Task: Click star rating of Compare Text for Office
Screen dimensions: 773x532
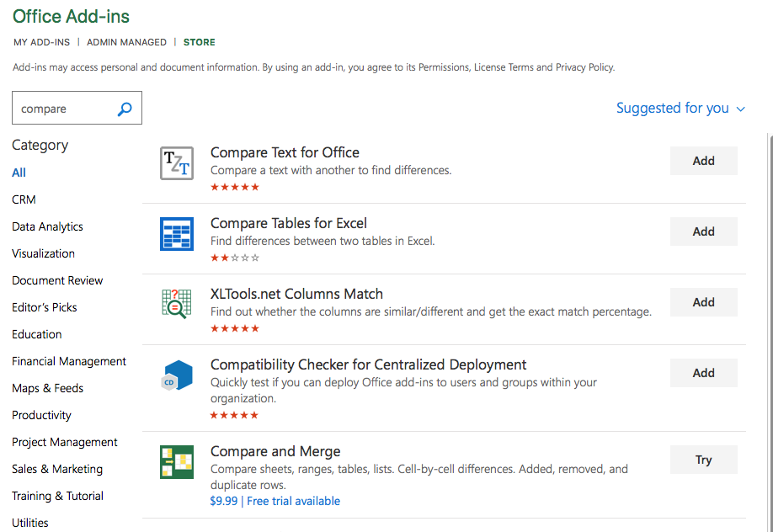Action: [x=235, y=187]
